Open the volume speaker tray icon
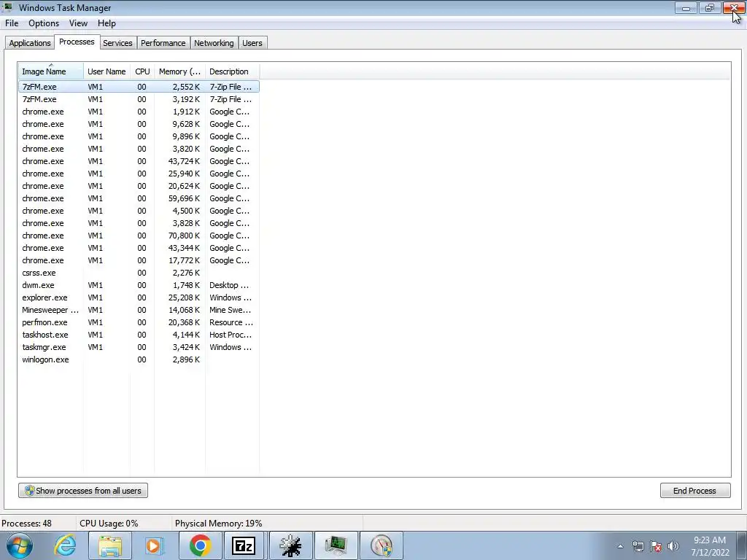Viewport: 747px width, 560px height. click(673, 546)
